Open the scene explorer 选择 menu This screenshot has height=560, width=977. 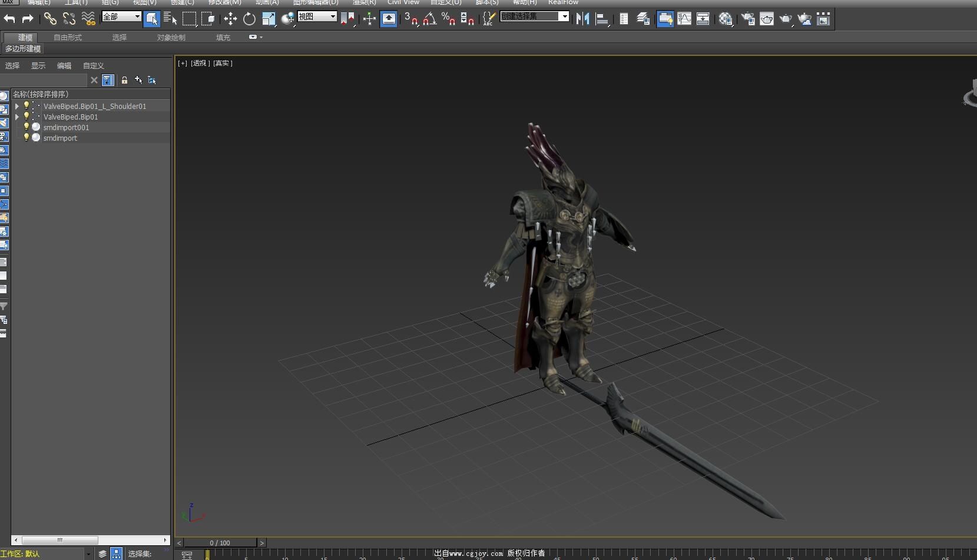pyautogui.click(x=12, y=66)
